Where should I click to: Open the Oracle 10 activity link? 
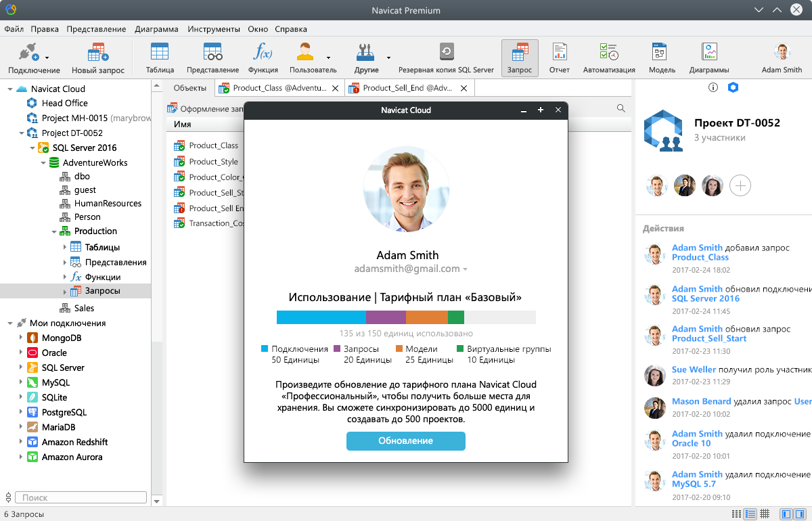(x=691, y=443)
